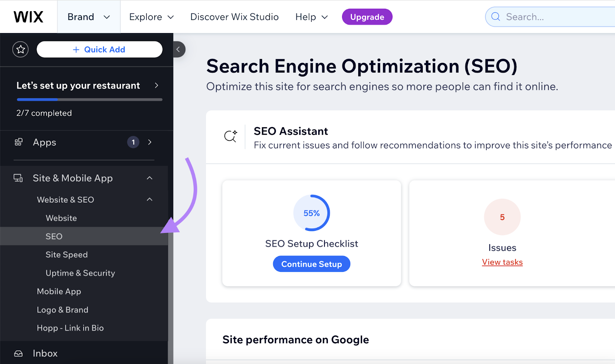Click the Upgrade button
Screen dimensions: 615x364
coord(367,17)
